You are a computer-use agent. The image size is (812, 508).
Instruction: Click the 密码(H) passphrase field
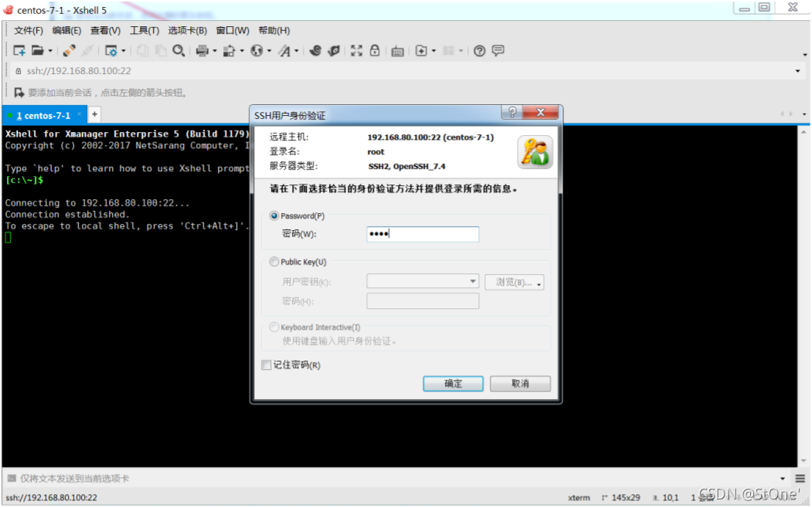(x=423, y=300)
